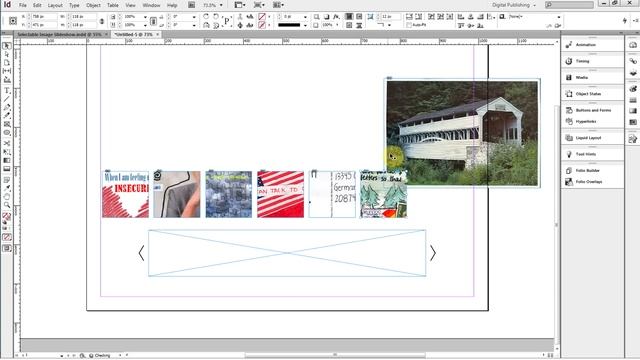Toggle Normal or Preview screen mode in toolbox
The width and height of the screenshot is (640, 360).
click(7, 249)
